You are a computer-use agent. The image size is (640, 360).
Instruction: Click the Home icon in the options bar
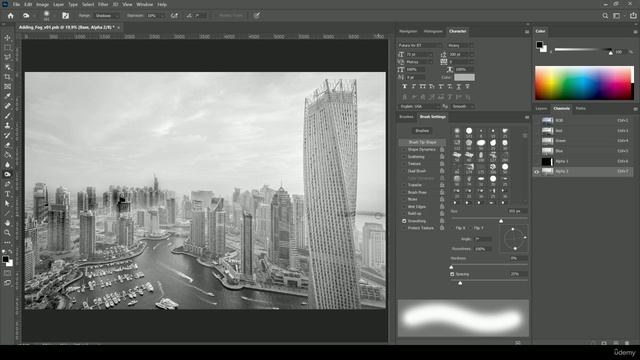pos(11,16)
